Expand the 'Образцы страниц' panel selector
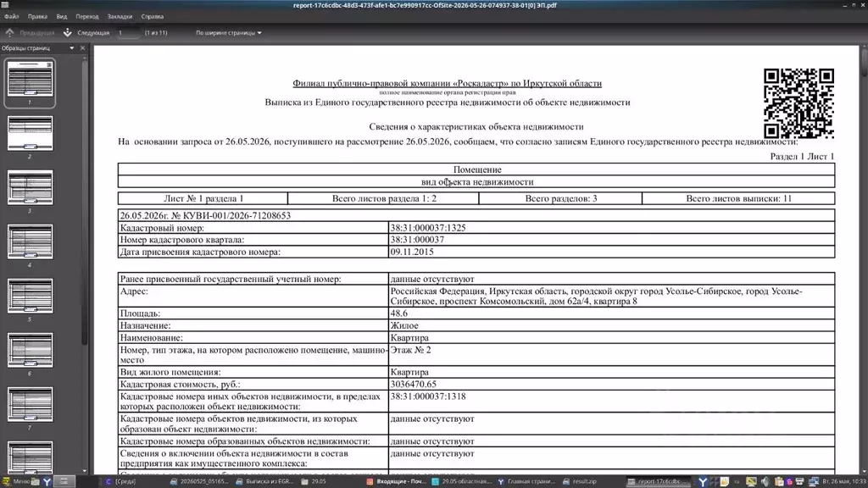868x488 pixels. click(71, 48)
